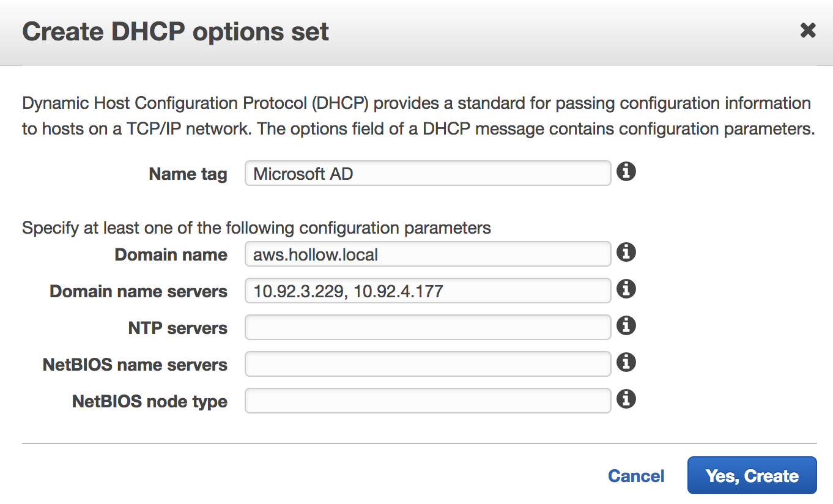Click the Yes, Create button
Image resolution: width=833 pixels, height=504 pixels.
[x=752, y=475]
